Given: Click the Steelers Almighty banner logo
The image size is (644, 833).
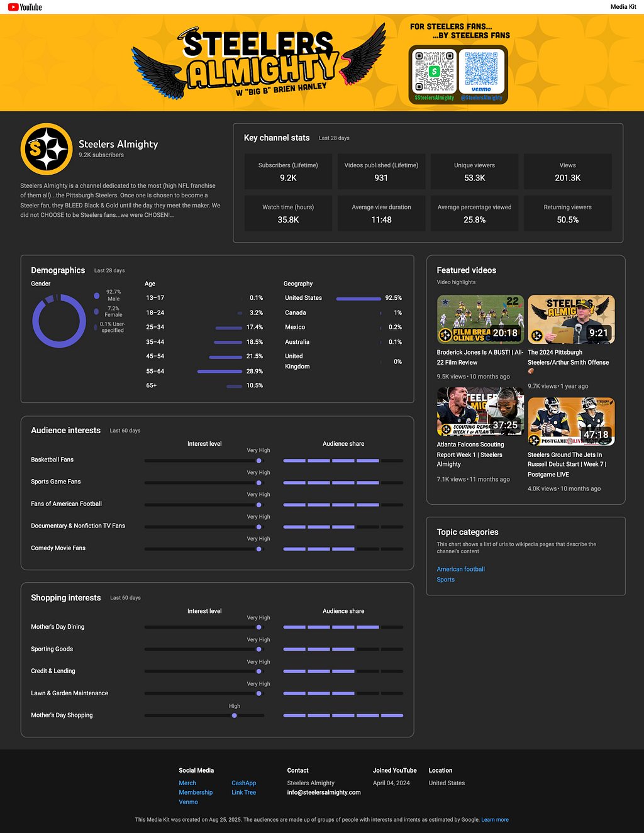Looking at the screenshot, I should coord(258,62).
